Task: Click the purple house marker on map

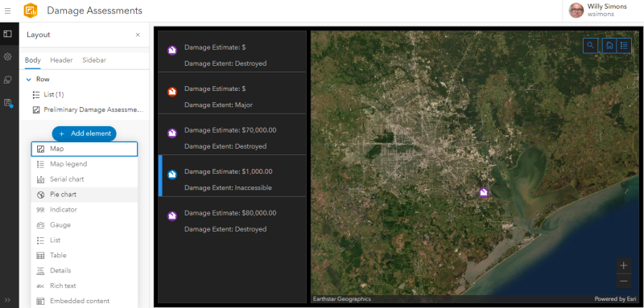Action: click(x=484, y=192)
